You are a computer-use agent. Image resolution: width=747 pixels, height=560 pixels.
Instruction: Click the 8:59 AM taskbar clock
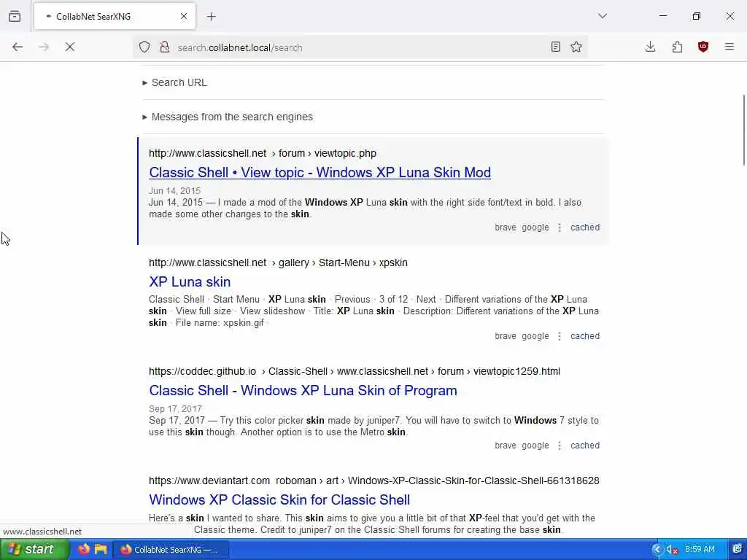(x=700, y=550)
